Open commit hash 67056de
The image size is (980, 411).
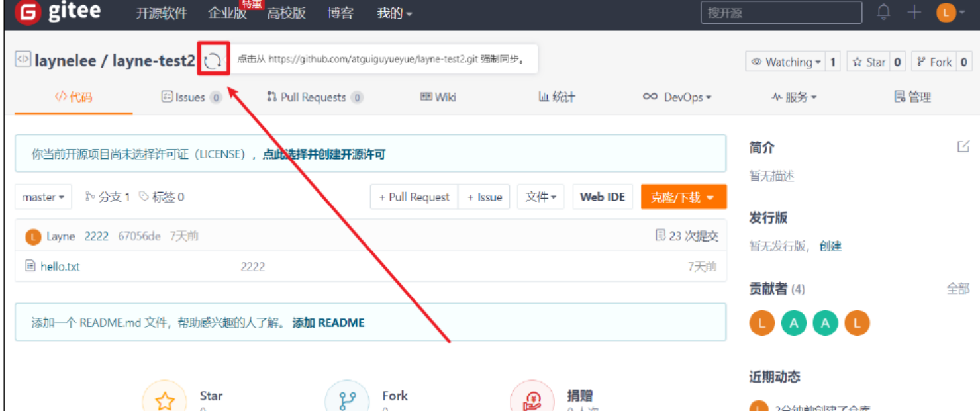tap(139, 236)
